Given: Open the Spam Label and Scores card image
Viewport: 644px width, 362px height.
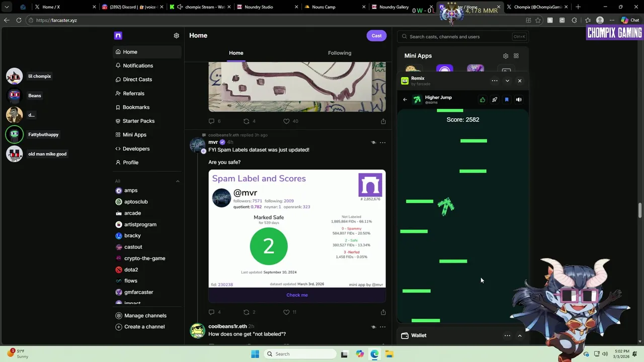Looking at the screenshot, I should tap(297, 229).
